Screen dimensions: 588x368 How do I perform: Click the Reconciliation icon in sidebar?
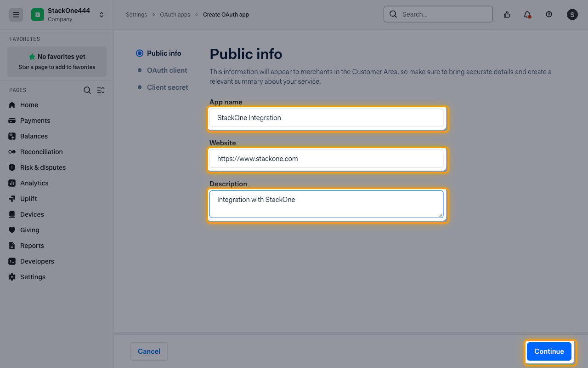point(12,152)
